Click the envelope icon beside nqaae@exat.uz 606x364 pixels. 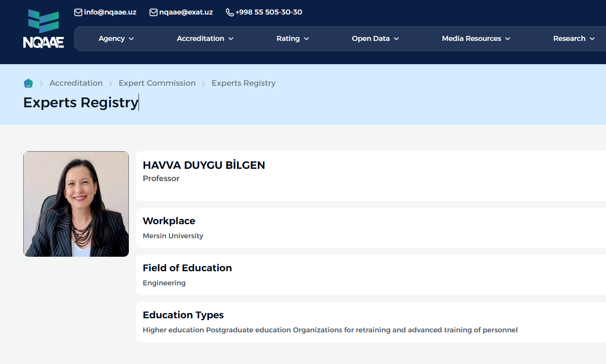click(153, 12)
